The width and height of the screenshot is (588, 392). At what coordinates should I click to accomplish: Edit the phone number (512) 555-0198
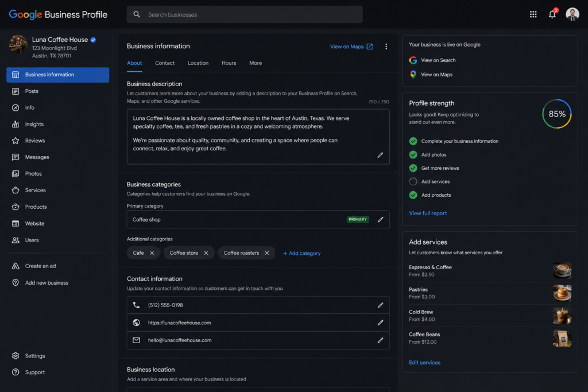380,305
